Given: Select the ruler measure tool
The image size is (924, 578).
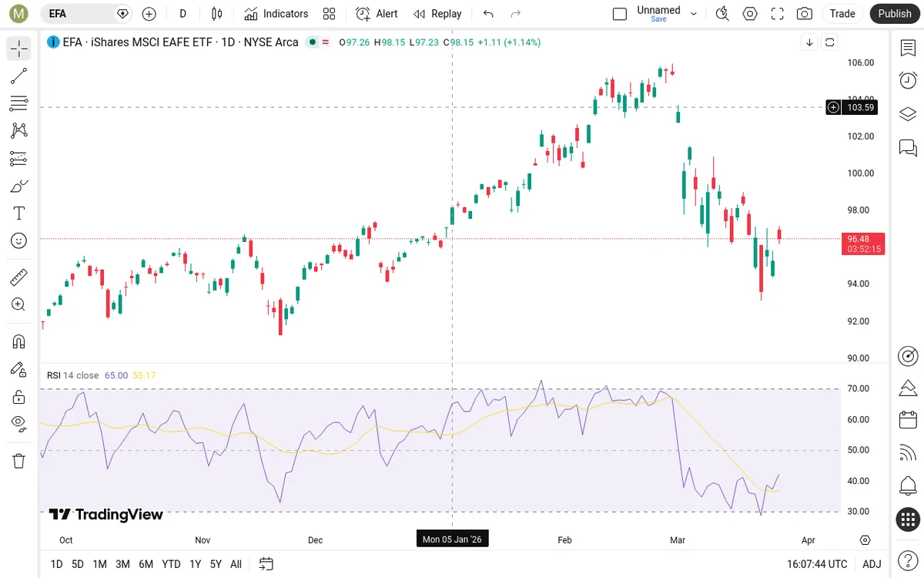Looking at the screenshot, I should pos(19,277).
